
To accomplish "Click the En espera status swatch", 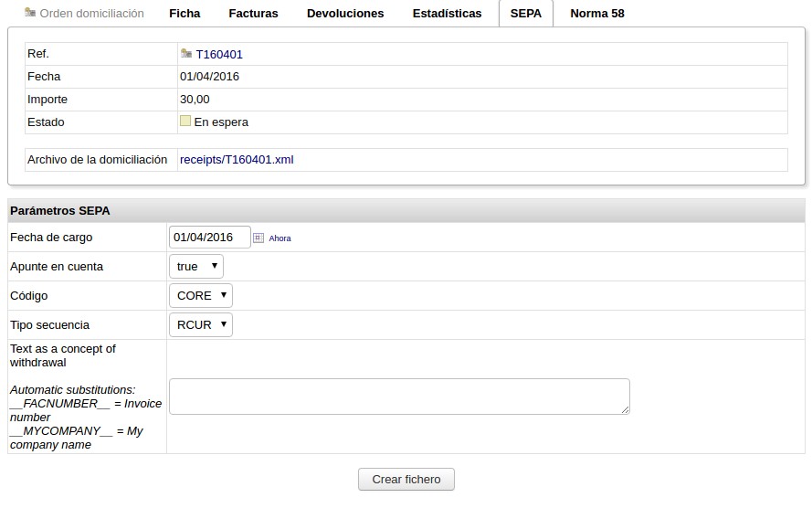I will 185,122.
